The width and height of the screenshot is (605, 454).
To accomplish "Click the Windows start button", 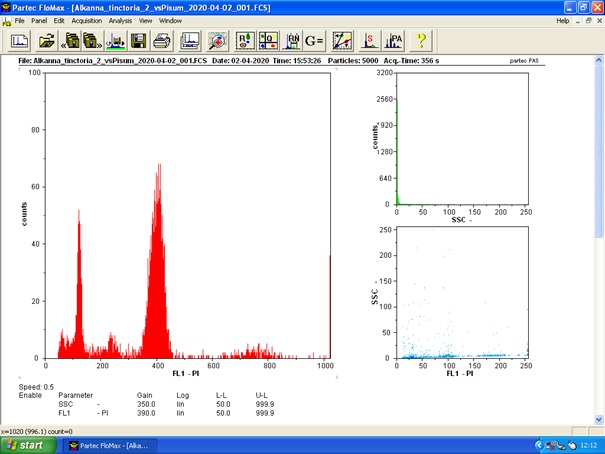I will tap(28, 446).
